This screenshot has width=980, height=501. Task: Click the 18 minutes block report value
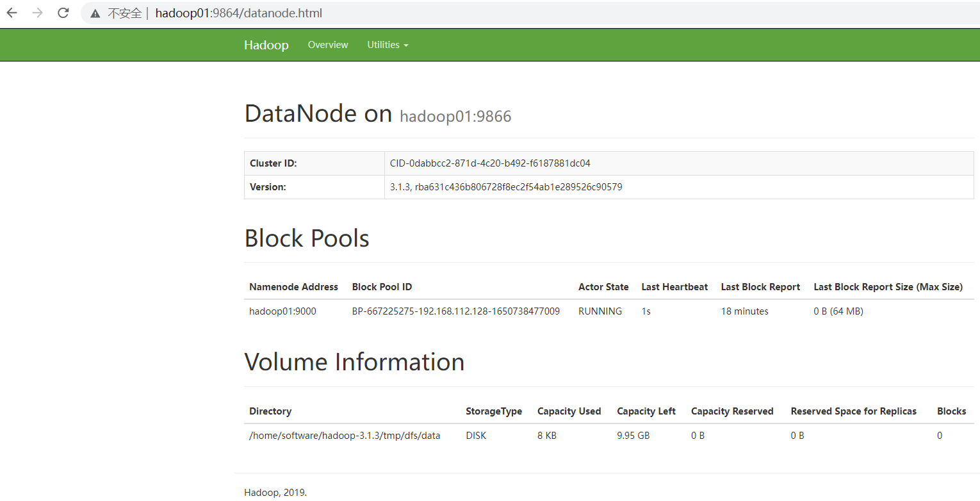(744, 311)
